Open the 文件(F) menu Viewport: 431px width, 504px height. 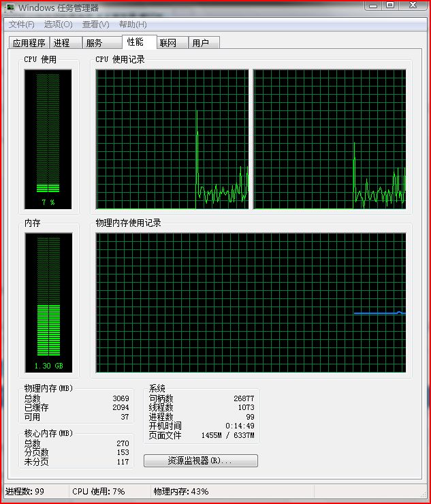[22, 25]
